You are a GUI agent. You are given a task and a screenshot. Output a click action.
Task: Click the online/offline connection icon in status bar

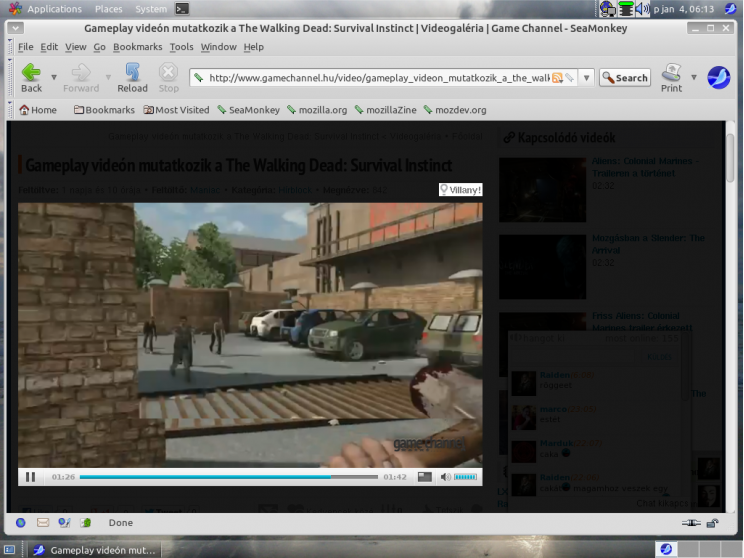click(x=691, y=523)
